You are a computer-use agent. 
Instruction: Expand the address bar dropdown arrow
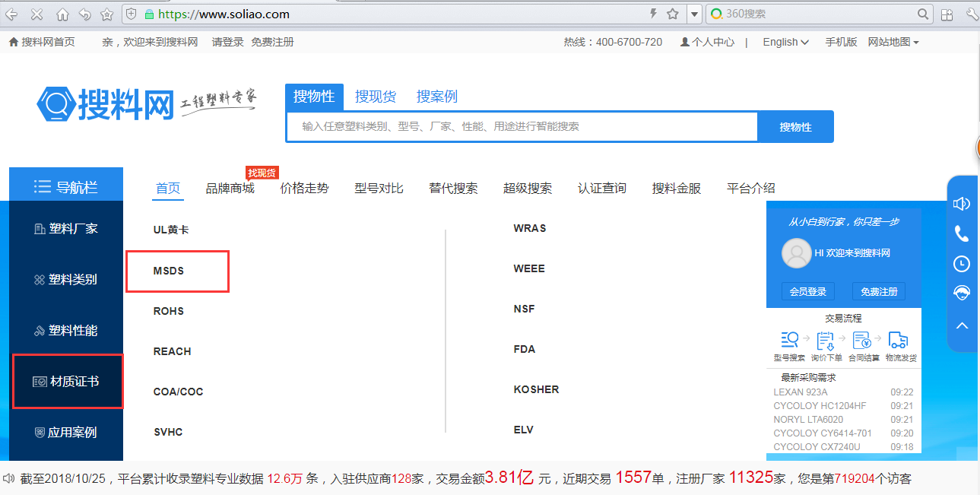[693, 14]
